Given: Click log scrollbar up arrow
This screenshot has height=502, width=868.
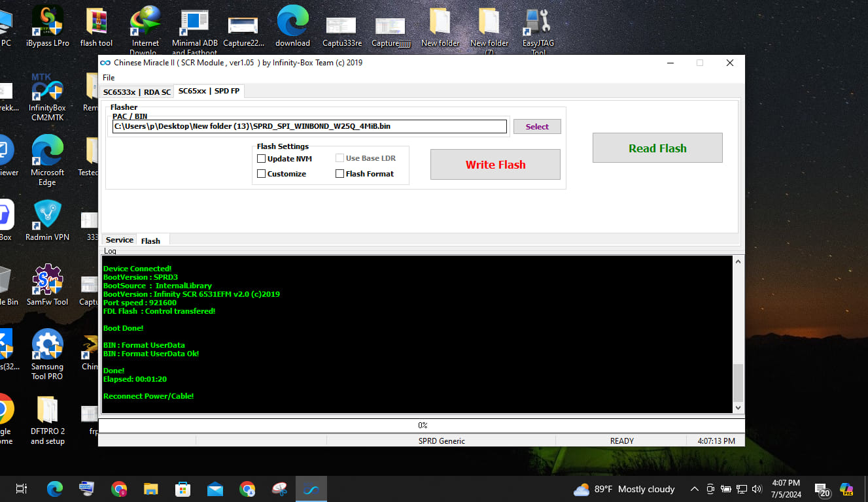Looking at the screenshot, I should pyautogui.click(x=738, y=261).
